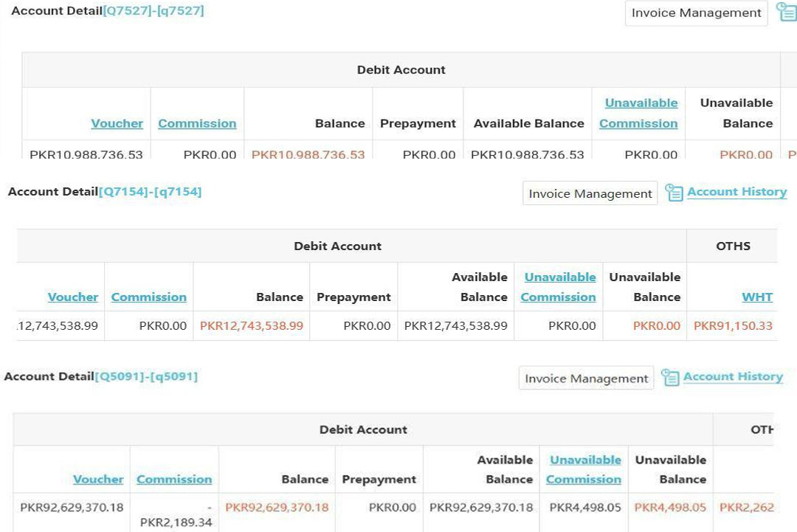Click the WHT column link
This screenshot has width=797, height=532.
pyautogui.click(x=757, y=297)
